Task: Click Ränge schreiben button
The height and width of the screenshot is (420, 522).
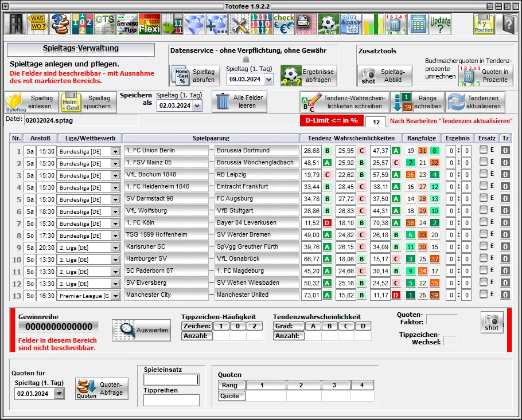Action: tap(418, 102)
